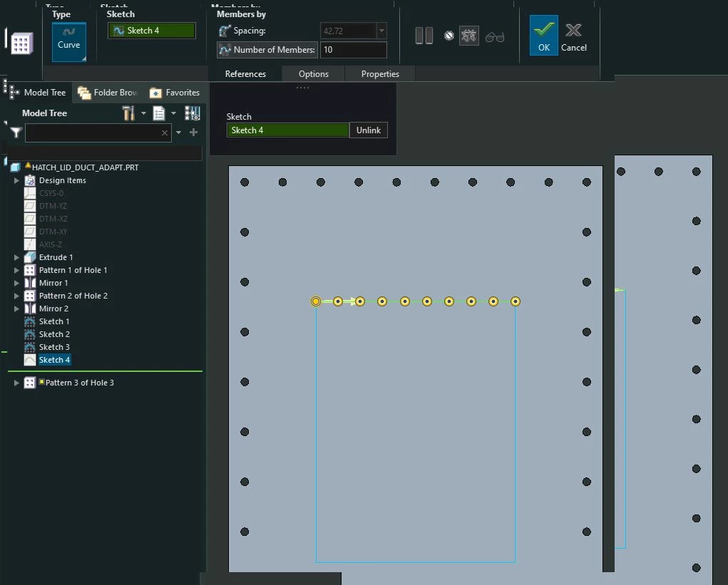Click the Unlink button
The height and width of the screenshot is (585, 728).
click(368, 130)
